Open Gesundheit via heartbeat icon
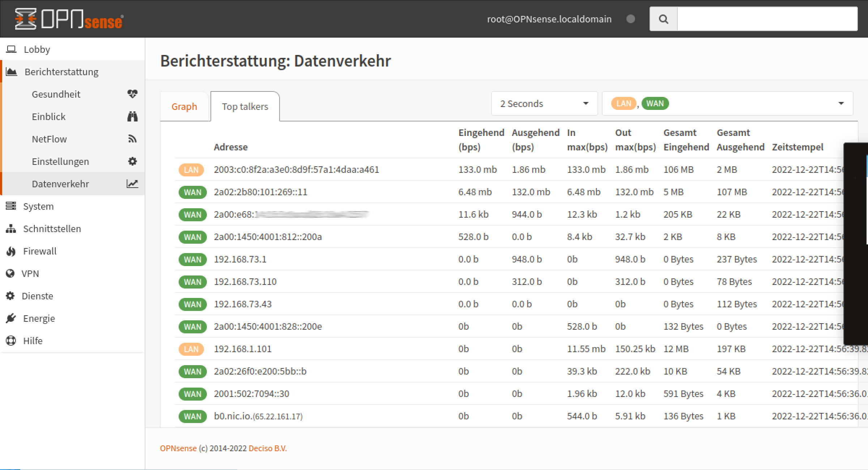868x470 pixels. [132, 94]
